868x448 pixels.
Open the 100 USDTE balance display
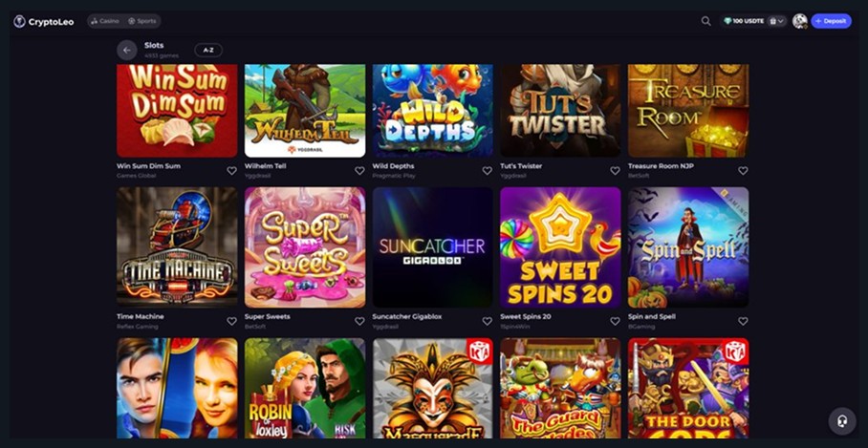[x=744, y=21]
